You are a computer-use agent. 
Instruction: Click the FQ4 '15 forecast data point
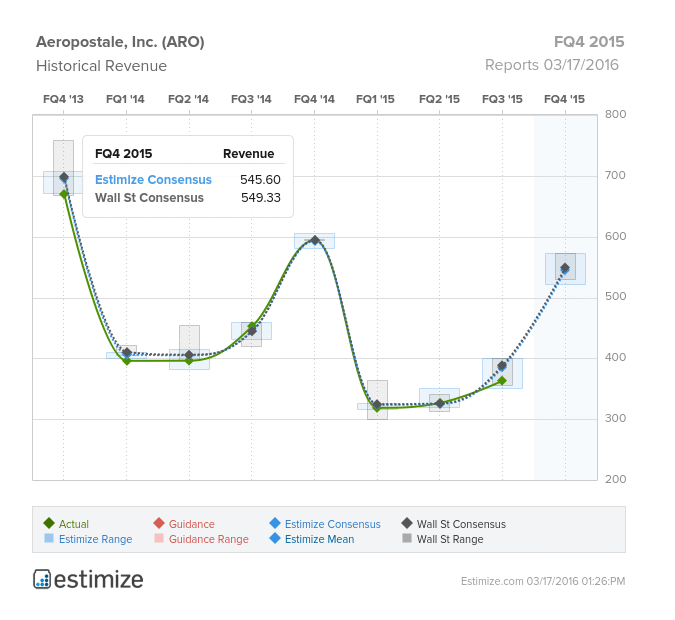coord(565,268)
